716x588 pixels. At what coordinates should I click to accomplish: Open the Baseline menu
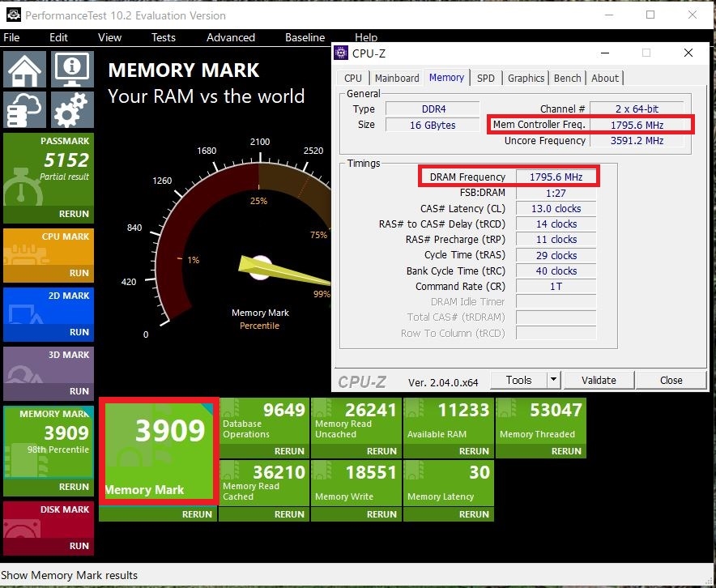[x=305, y=37]
